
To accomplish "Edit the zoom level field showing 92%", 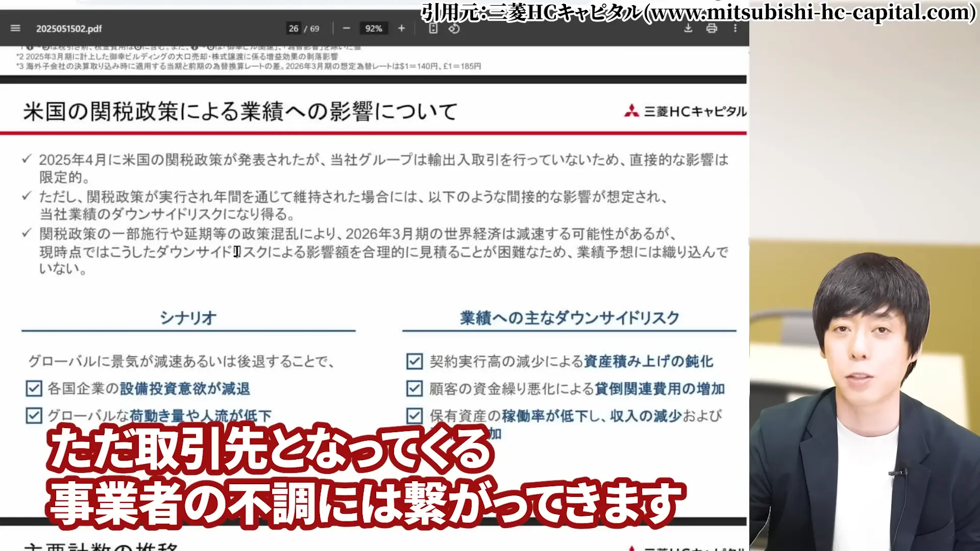I will (374, 29).
